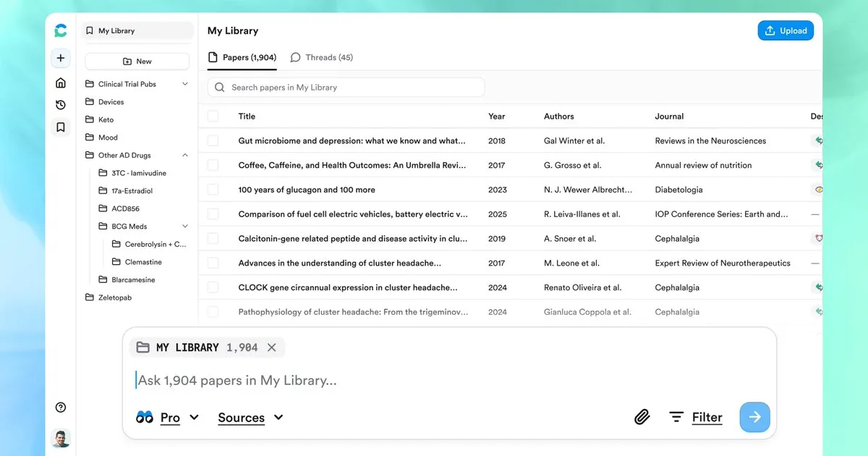Sort by the Title column header

point(247,116)
